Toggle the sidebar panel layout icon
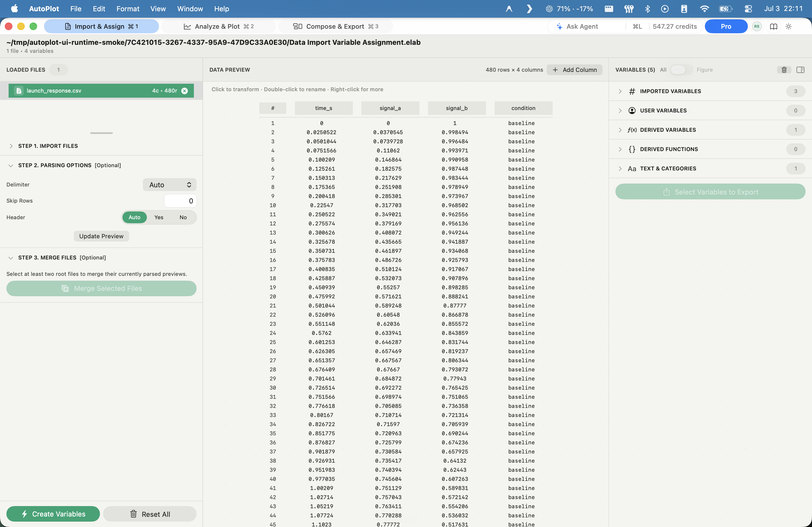This screenshot has width=812, height=527. click(800, 70)
